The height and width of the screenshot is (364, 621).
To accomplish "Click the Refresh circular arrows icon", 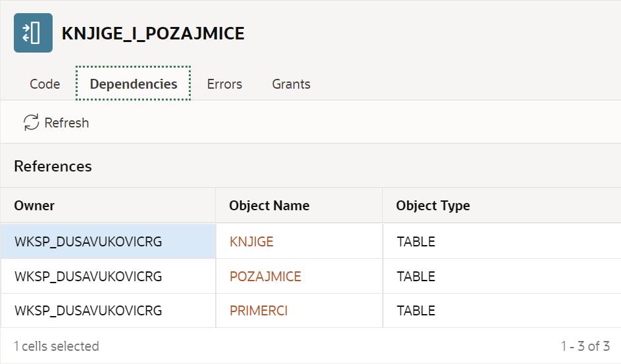I will point(31,122).
